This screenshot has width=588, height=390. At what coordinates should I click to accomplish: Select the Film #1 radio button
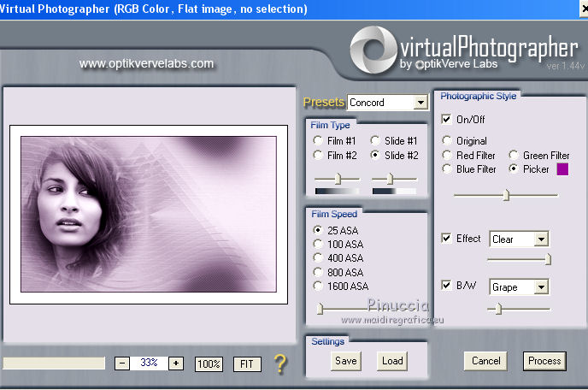(x=318, y=141)
